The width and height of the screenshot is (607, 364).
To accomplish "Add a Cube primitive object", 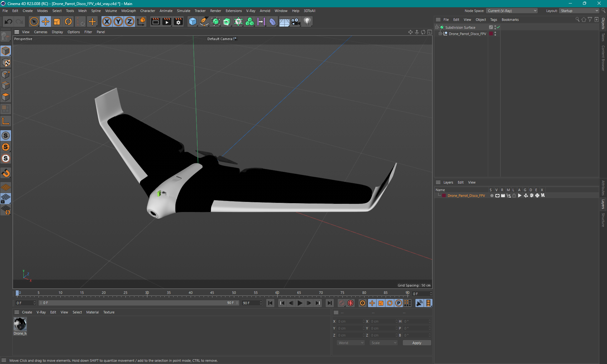I will point(193,21).
